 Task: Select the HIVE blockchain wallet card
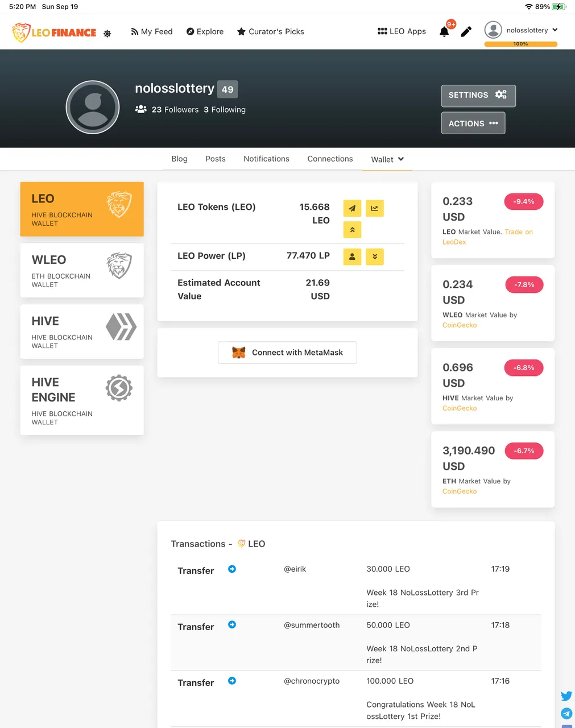coord(82,332)
